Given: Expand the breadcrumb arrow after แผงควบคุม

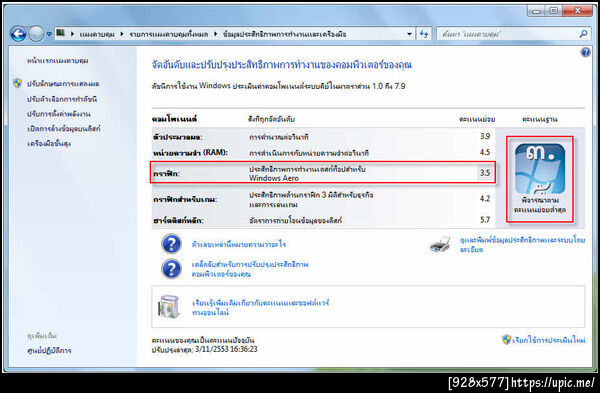Looking at the screenshot, I should click(x=122, y=34).
